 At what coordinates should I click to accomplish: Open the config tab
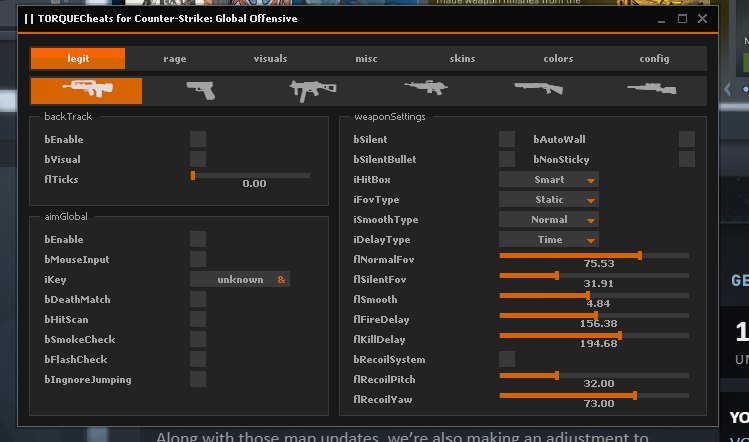654,58
